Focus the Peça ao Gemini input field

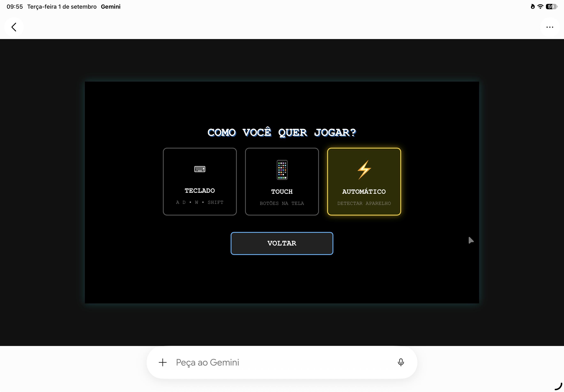[282, 362]
